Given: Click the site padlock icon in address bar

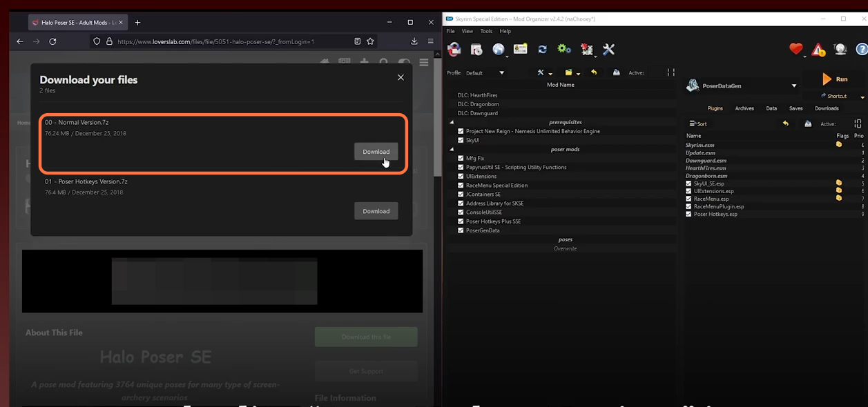Looking at the screenshot, I should pos(109,41).
